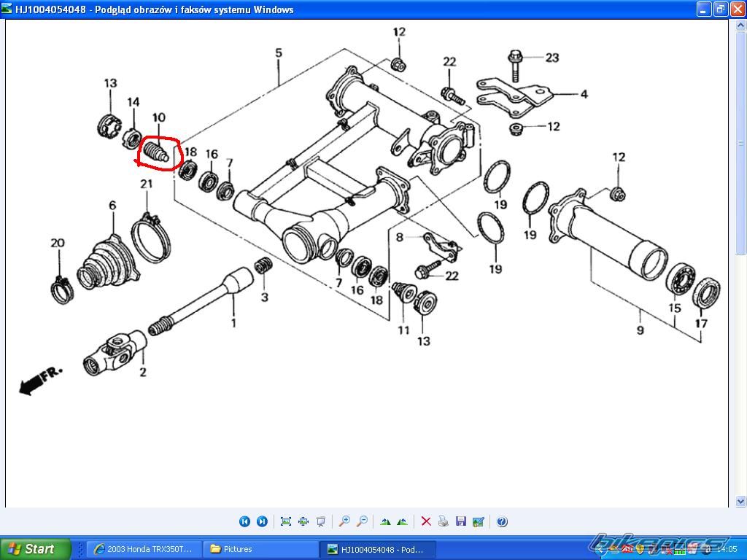Click part label 20 above the small clamp
Image resolution: width=747 pixels, height=560 pixels.
pos(58,243)
